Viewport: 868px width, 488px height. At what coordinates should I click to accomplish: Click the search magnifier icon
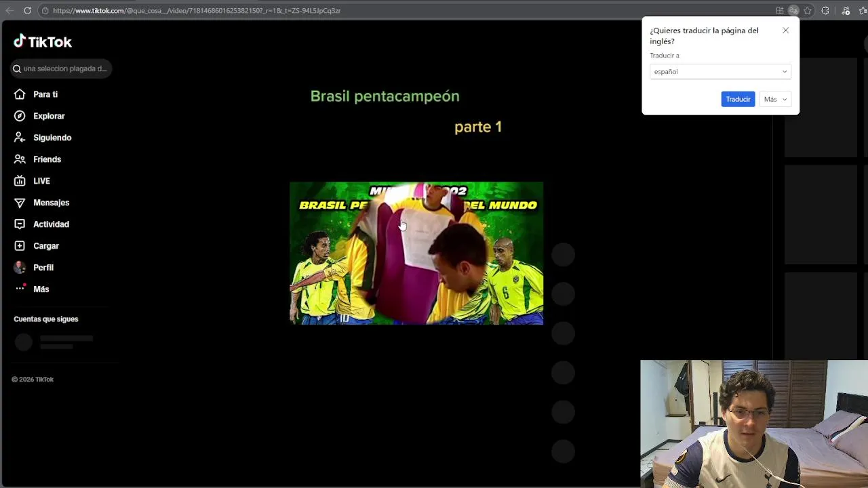click(17, 68)
